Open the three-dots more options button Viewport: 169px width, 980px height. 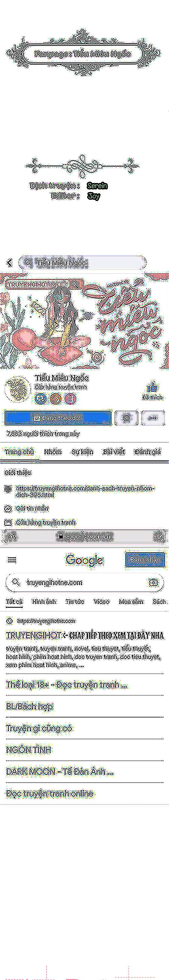pyautogui.click(x=153, y=417)
